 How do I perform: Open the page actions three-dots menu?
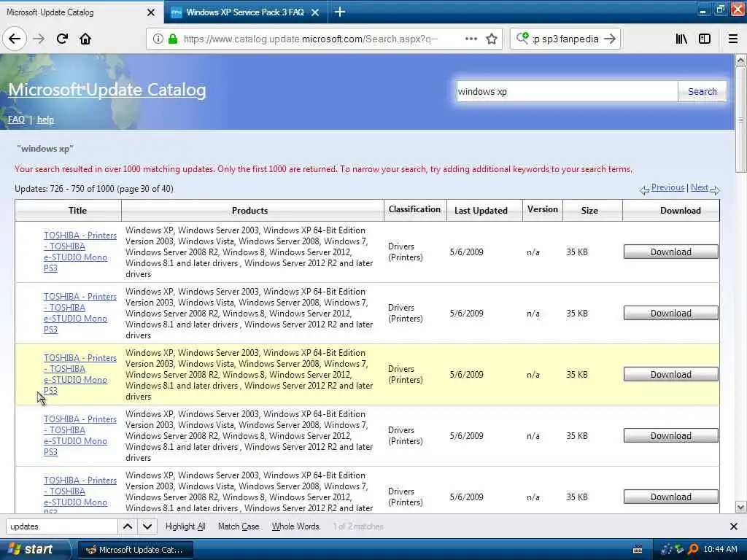coord(471,39)
